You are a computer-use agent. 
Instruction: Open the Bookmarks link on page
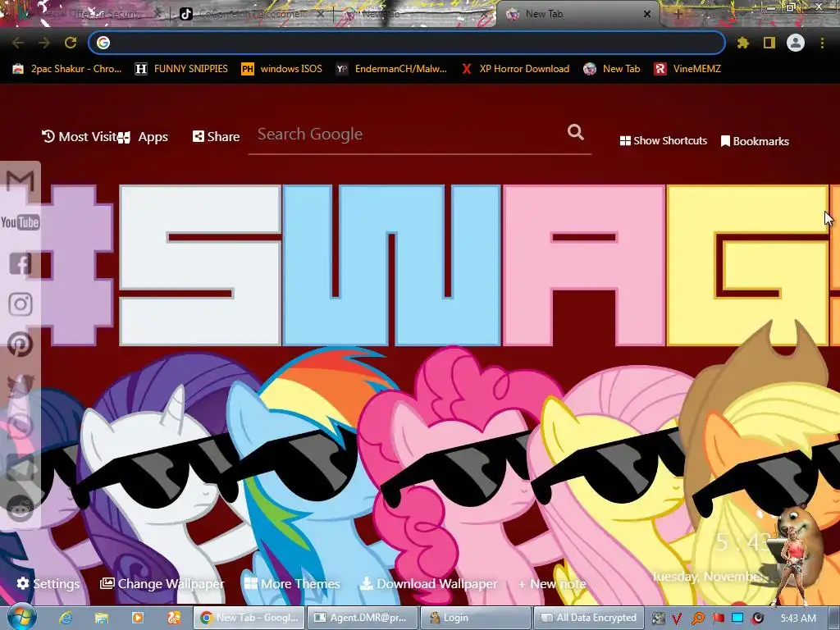(x=755, y=141)
